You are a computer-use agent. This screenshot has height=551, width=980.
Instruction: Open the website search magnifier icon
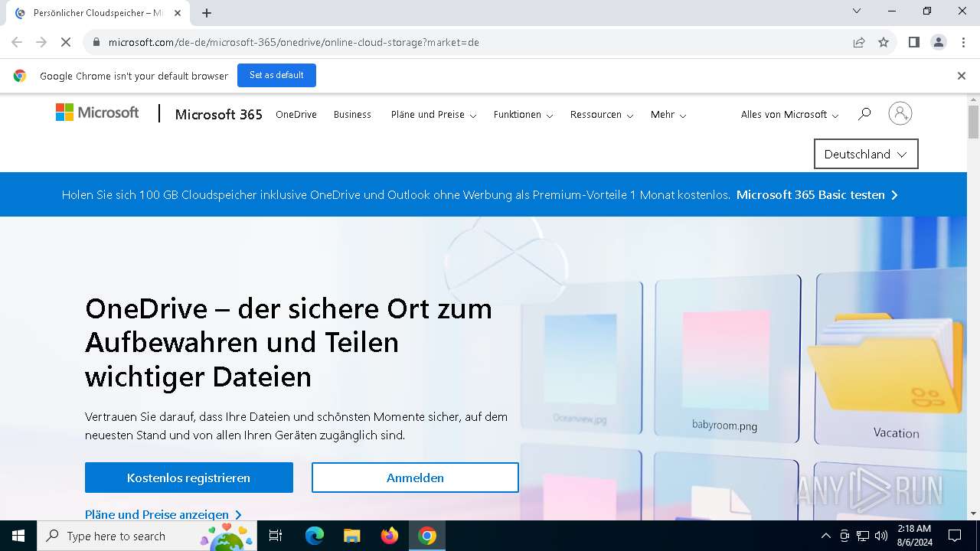point(864,114)
